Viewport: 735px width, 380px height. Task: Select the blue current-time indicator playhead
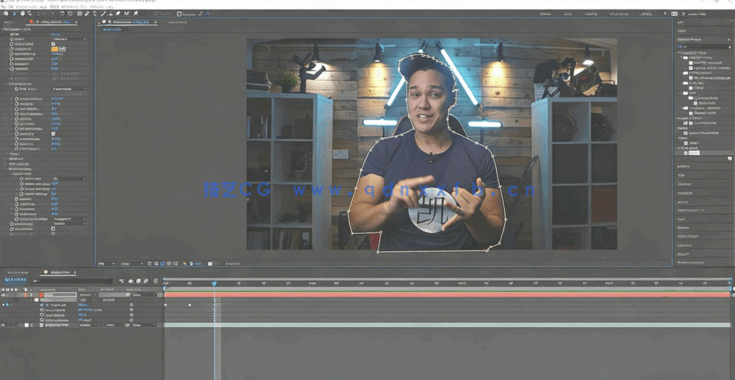click(x=214, y=283)
